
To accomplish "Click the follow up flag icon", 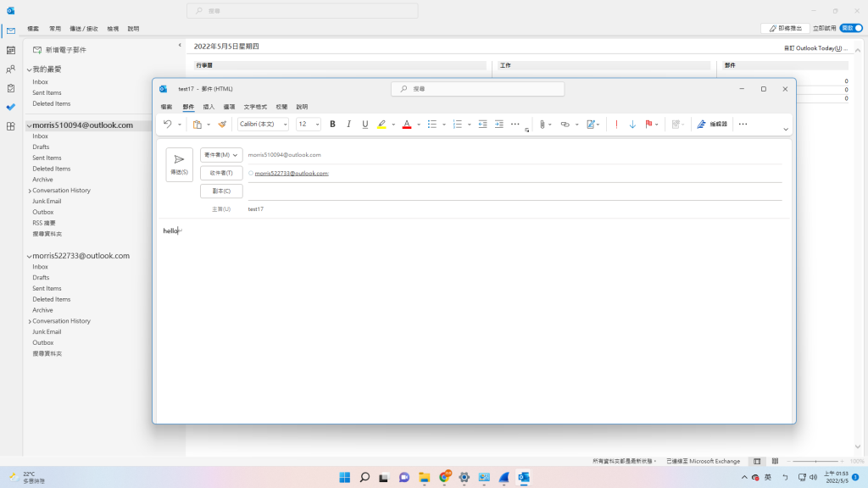I will pyautogui.click(x=648, y=125).
